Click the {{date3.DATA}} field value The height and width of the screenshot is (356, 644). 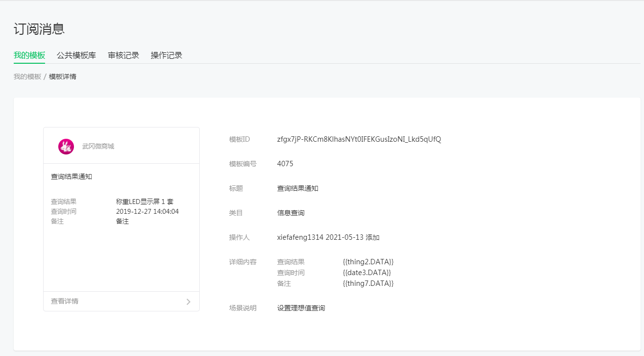click(367, 273)
